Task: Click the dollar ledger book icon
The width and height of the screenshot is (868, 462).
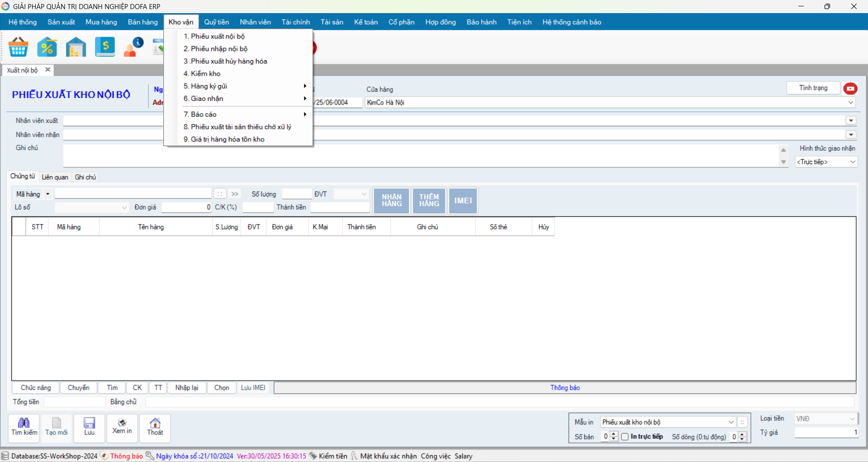Action: 105,47
